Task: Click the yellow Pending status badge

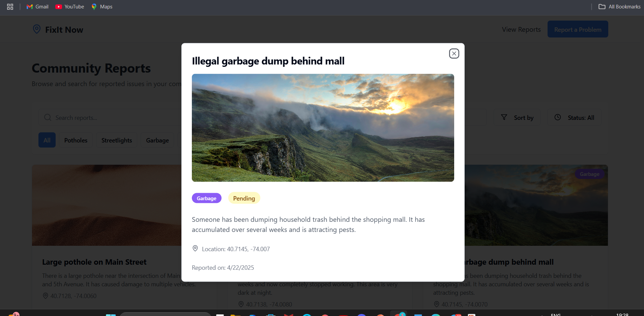Action: tap(244, 198)
